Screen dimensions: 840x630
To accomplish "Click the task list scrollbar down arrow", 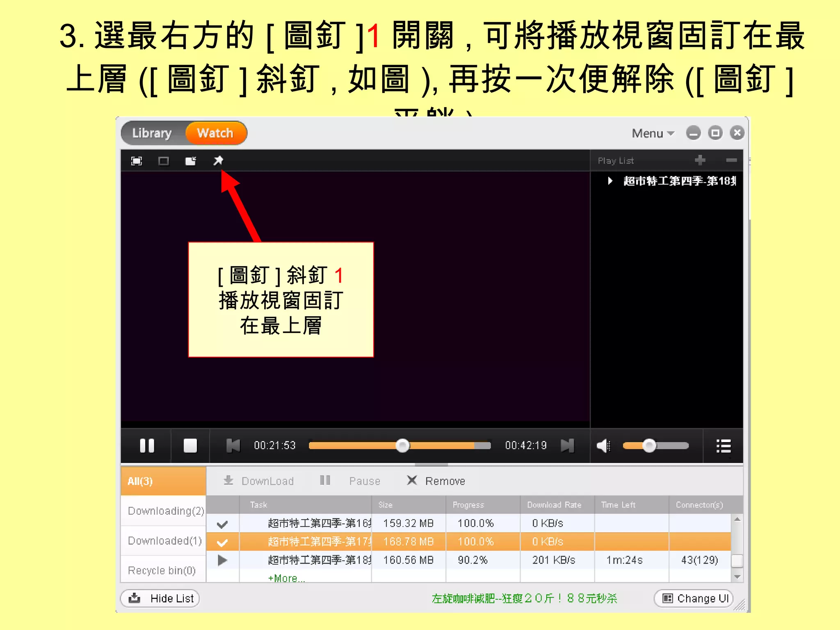I will (737, 577).
